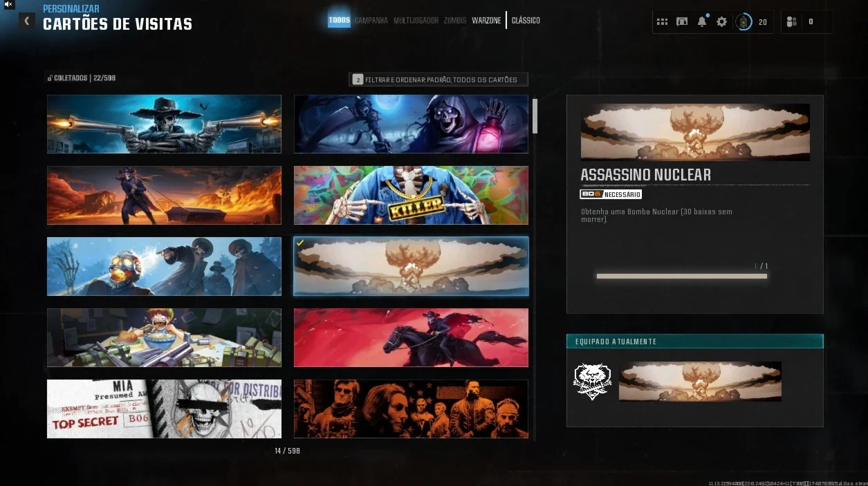Select kid eating cereal with cash card

pos(164,337)
